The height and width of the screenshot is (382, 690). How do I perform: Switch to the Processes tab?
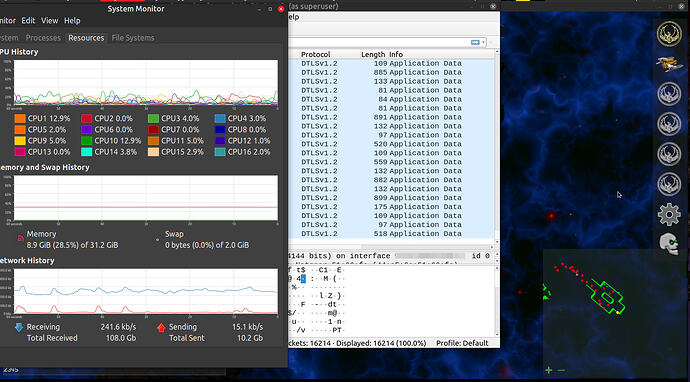43,38
